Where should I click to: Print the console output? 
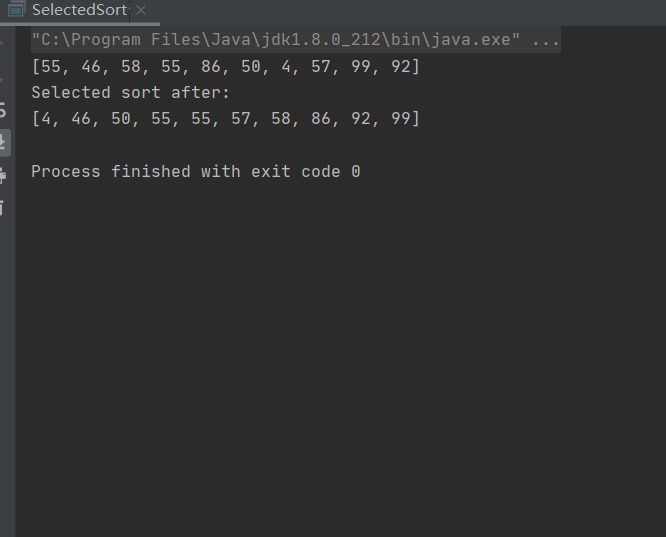[3, 175]
